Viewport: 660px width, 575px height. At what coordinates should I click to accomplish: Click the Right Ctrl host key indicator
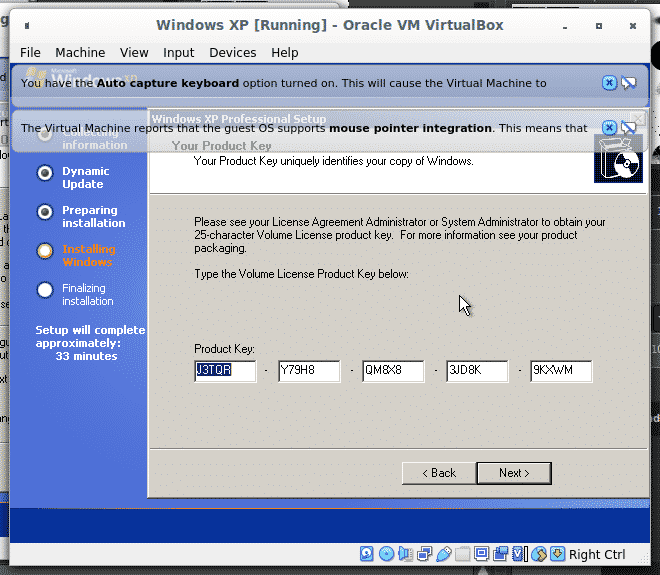coord(597,554)
